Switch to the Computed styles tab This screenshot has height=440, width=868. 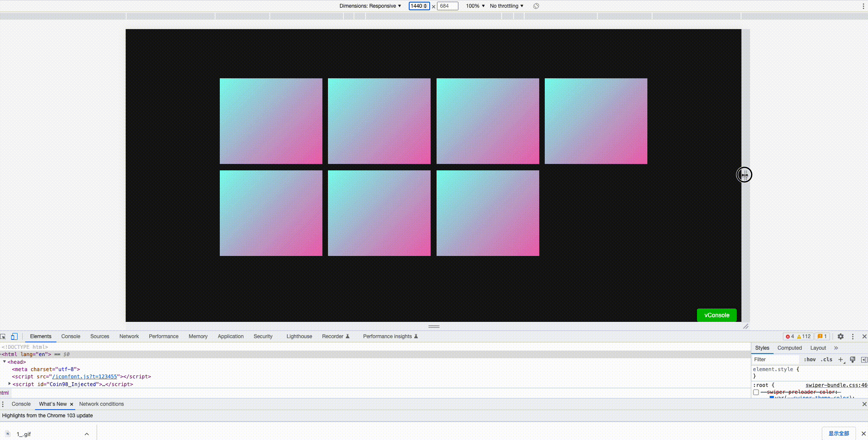click(789, 348)
